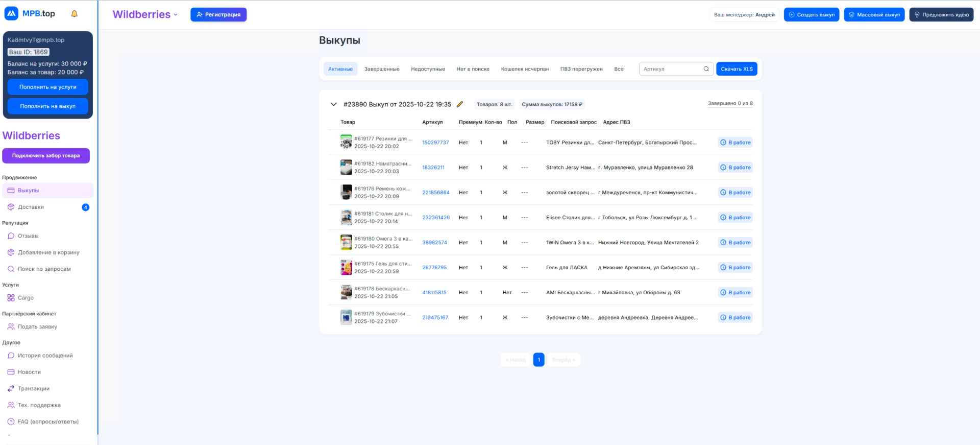
Task: Open product thumbnail for #619177 Резинки
Action: (x=346, y=142)
